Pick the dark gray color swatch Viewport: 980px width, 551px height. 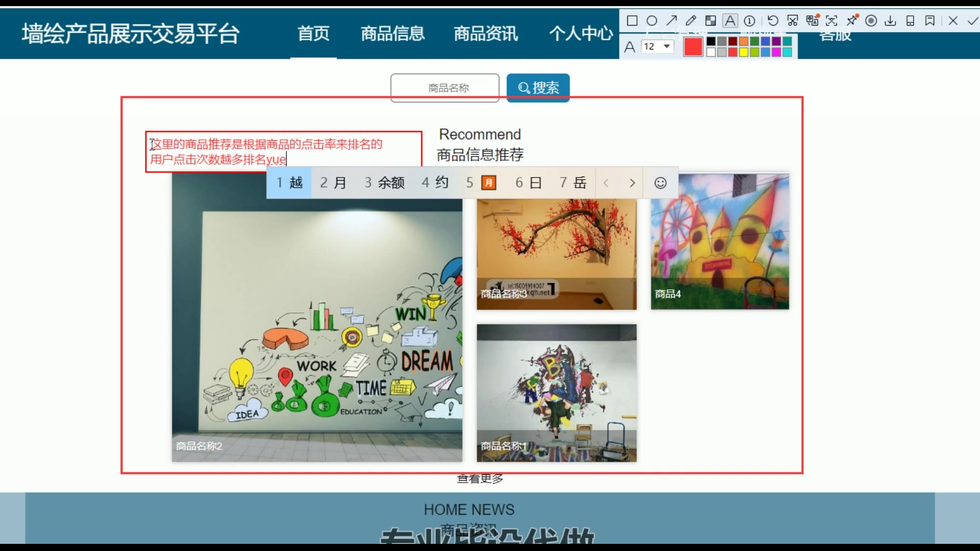pos(722,41)
